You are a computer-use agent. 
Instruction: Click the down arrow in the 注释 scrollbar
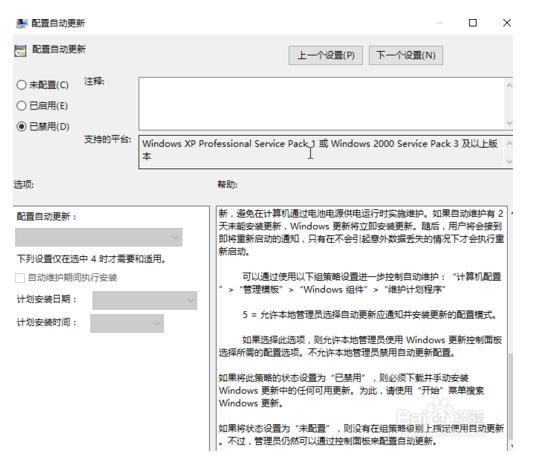[x=509, y=123]
